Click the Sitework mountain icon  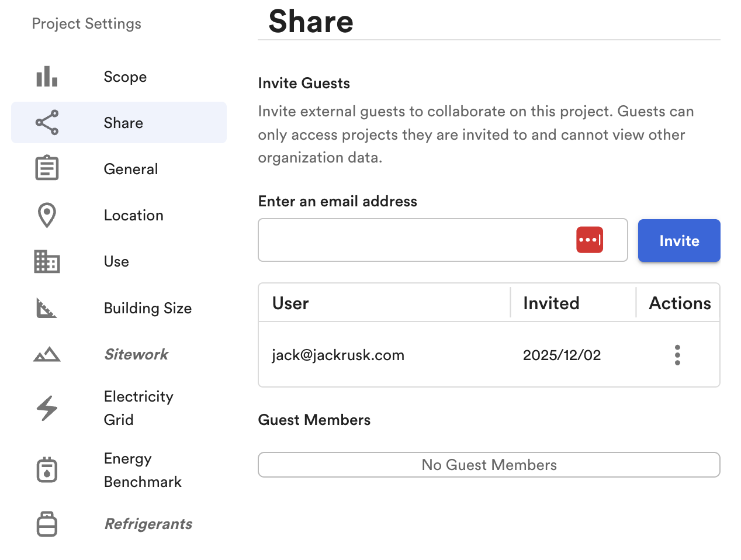tap(47, 354)
